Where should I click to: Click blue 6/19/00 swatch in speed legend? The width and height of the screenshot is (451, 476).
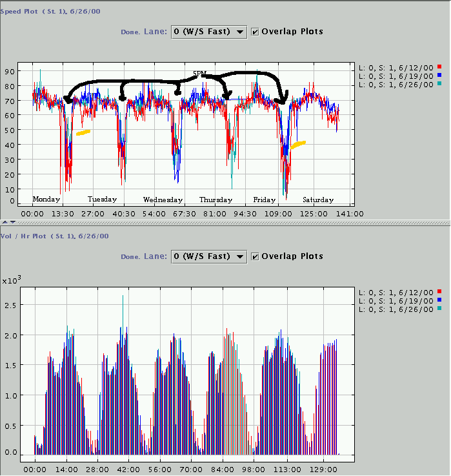(439, 76)
